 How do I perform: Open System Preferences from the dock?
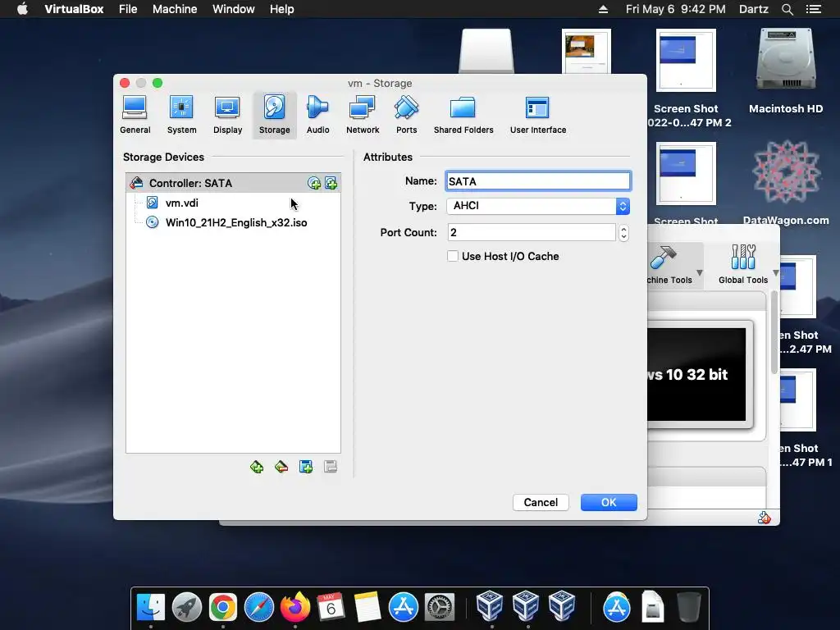440,608
